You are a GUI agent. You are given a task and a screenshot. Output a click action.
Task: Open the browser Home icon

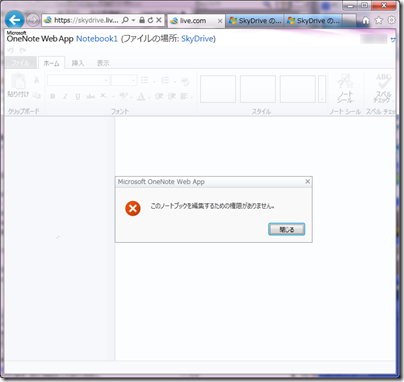(366, 21)
